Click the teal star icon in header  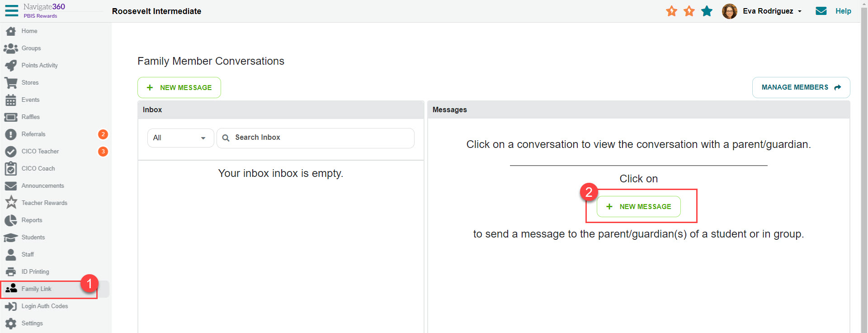707,11
